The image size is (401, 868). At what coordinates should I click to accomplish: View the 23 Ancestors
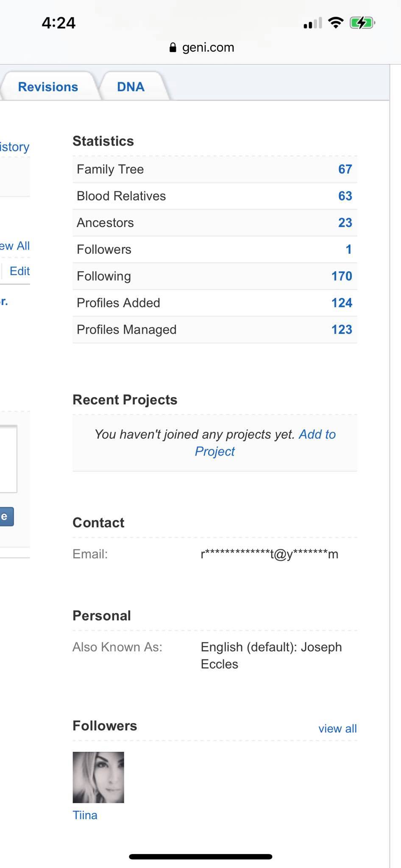point(345,223)
